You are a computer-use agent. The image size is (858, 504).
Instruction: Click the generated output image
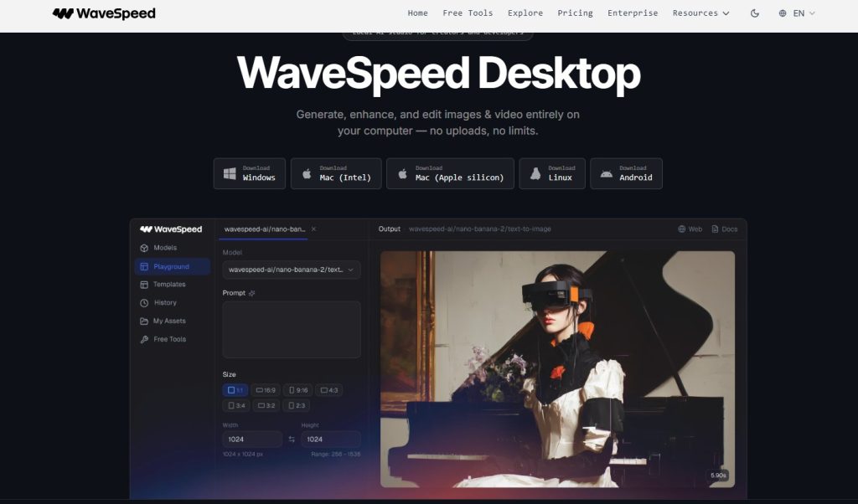tap(557, 369)
